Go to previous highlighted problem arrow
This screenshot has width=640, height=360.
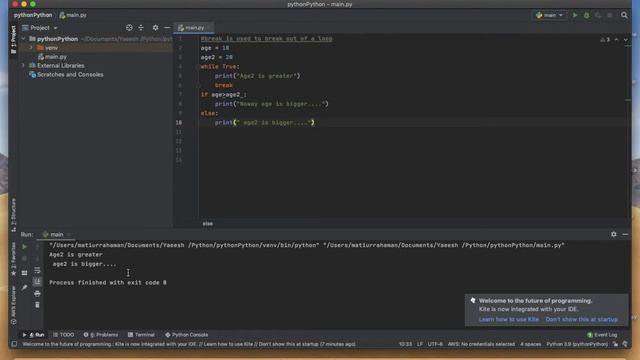click(x=616, y=39)
